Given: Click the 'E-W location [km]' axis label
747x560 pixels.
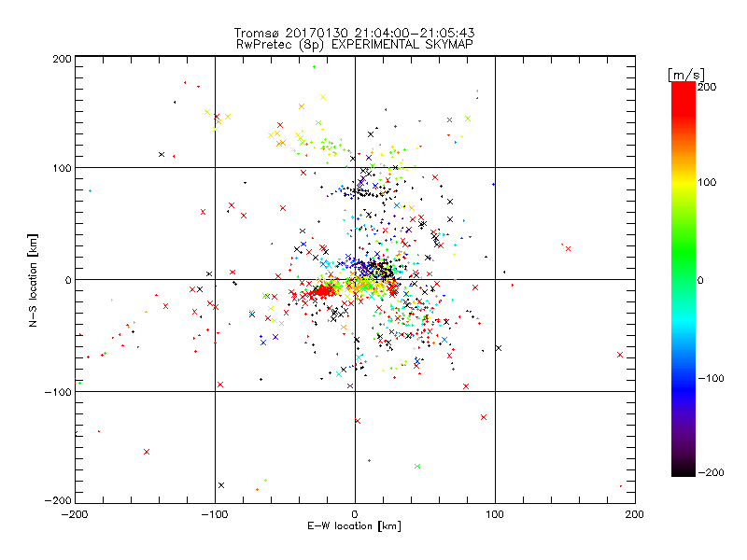Looking at the screenshot, I should click(x=354, y=525).
